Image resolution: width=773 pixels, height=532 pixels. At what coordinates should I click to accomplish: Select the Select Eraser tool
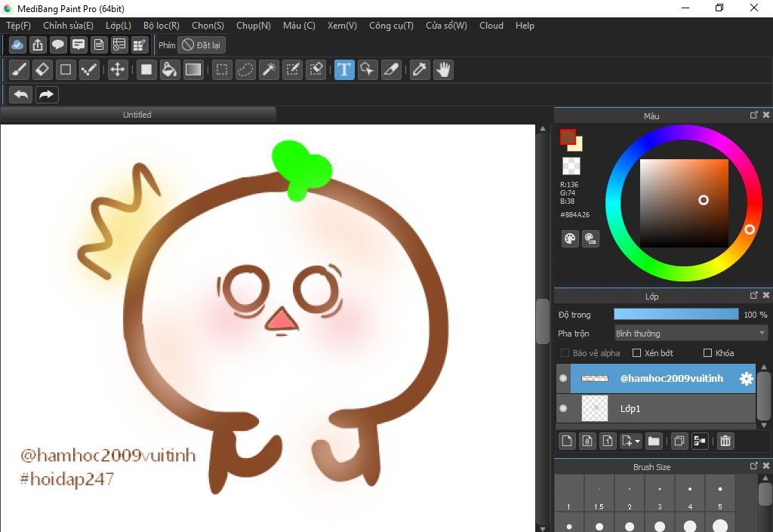tap(316, 70)
